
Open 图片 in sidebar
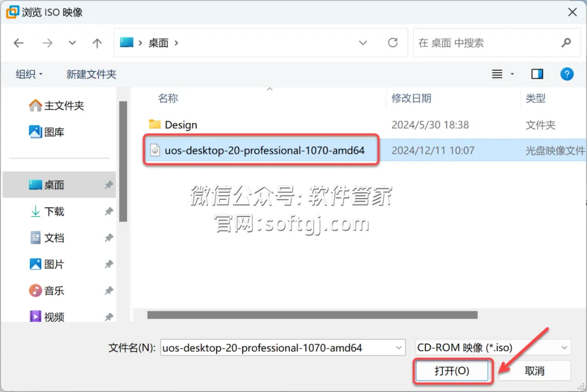(x=46, y=264)
